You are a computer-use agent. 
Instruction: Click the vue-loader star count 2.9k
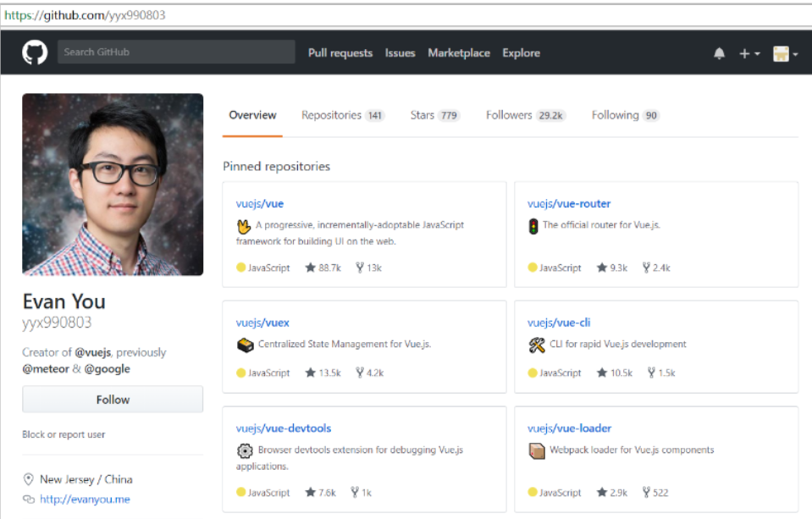point(612,493)
